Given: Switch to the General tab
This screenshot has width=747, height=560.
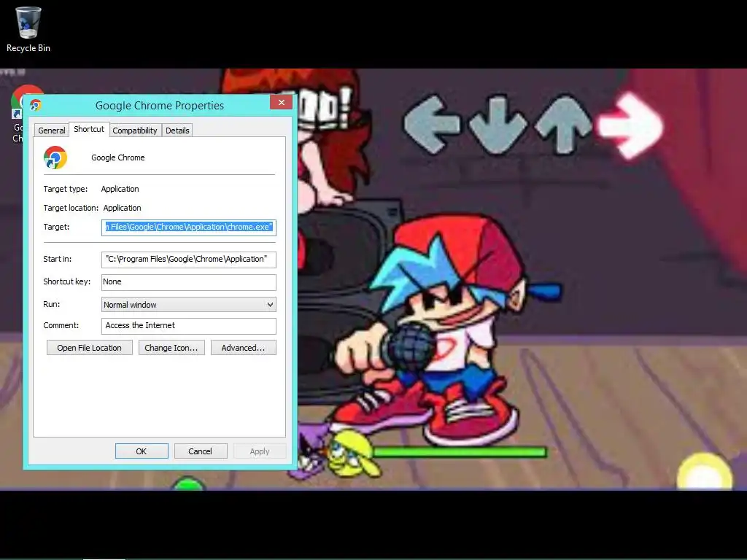Looking at the screenshot, I should [52, 131].
